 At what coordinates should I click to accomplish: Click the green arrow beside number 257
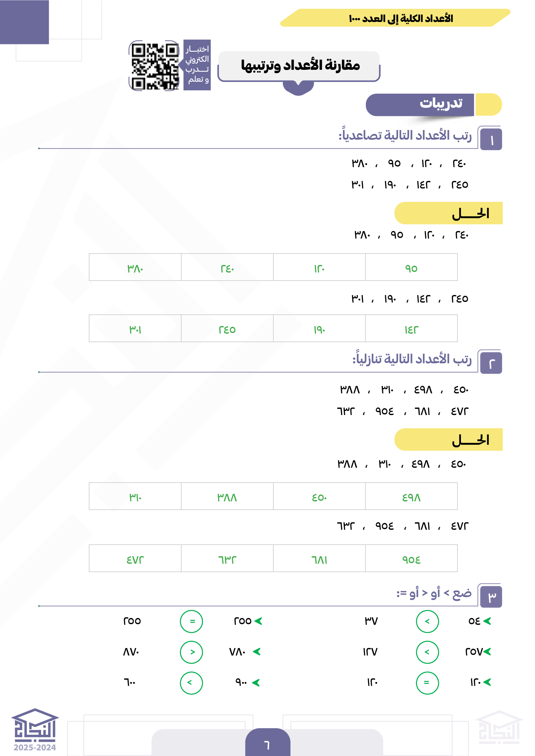coord(487,651)
